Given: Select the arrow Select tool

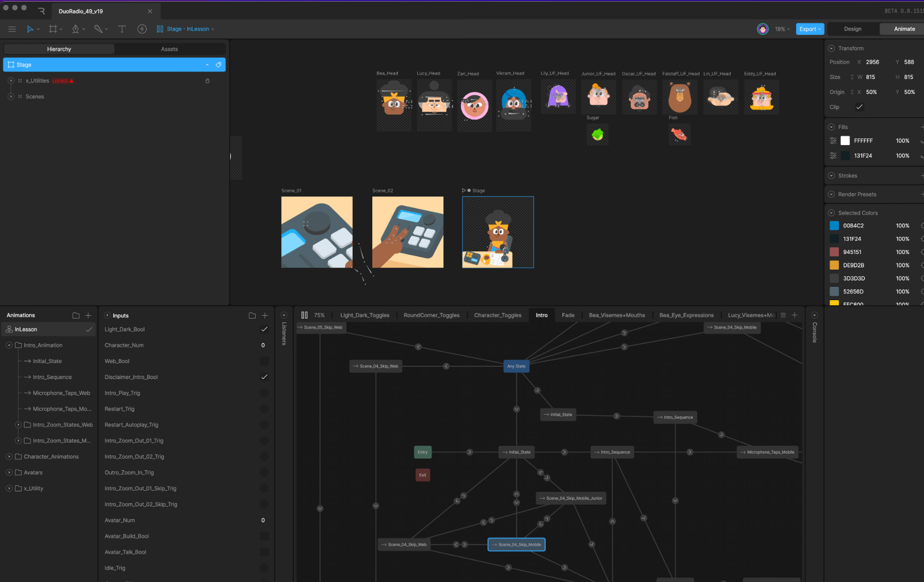Looking at the screenshot, I should point(30,29).
